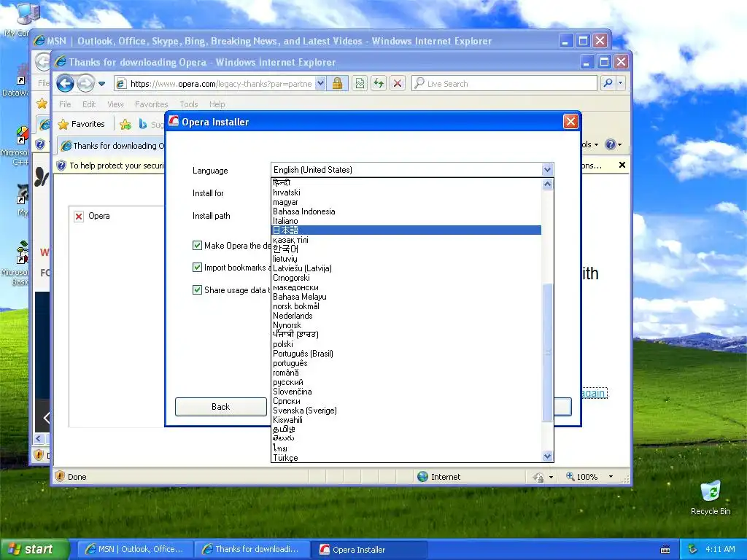Select 日本語 in language list
Screen dimensions: 747x560
tap(406, 230)
